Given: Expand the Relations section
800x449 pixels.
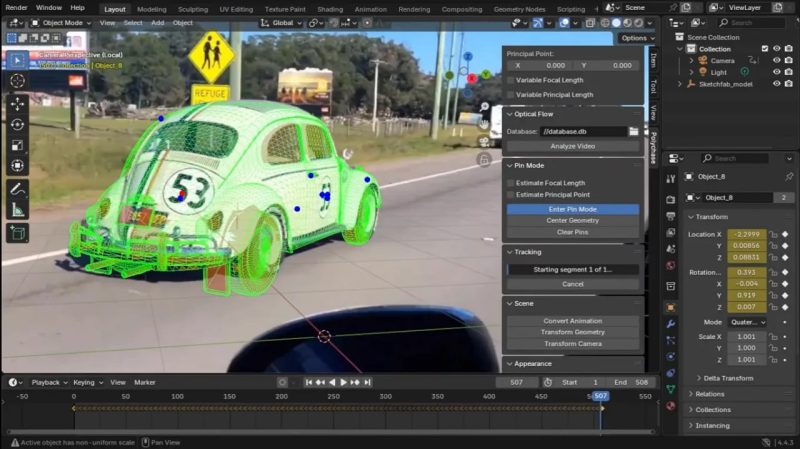Looking at the screenshot, I should pos(710,394).
